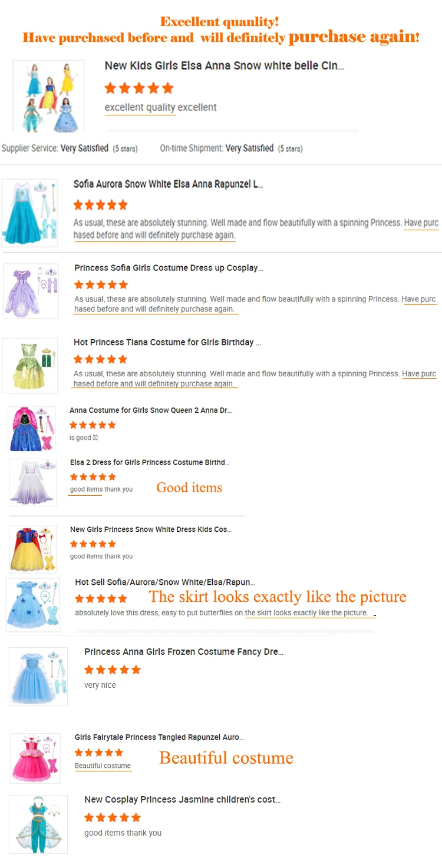Image resolution: width=442 pixels, height=868 pixels.
Task: Open the yellow Snow White dress thumbnail
Action: point(33,549)
